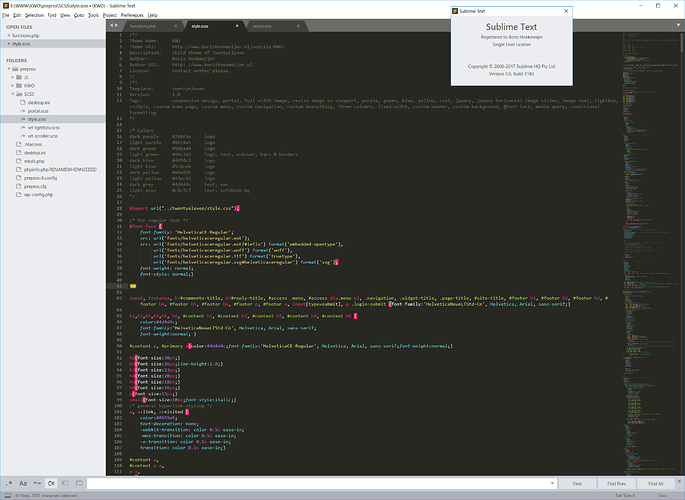Toggle highlight matches option
This screenshot has height=500, width=685.
79,483
